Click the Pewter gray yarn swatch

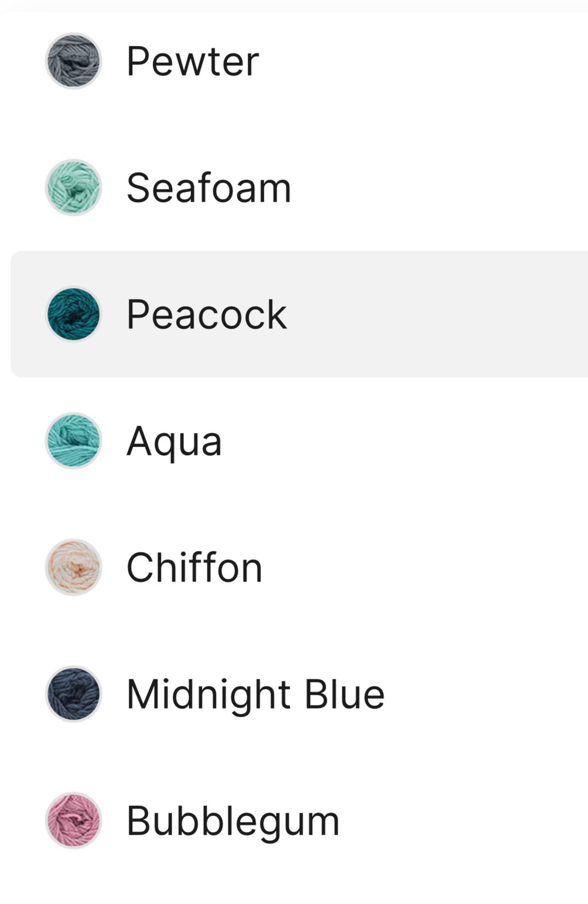point(74,61)
